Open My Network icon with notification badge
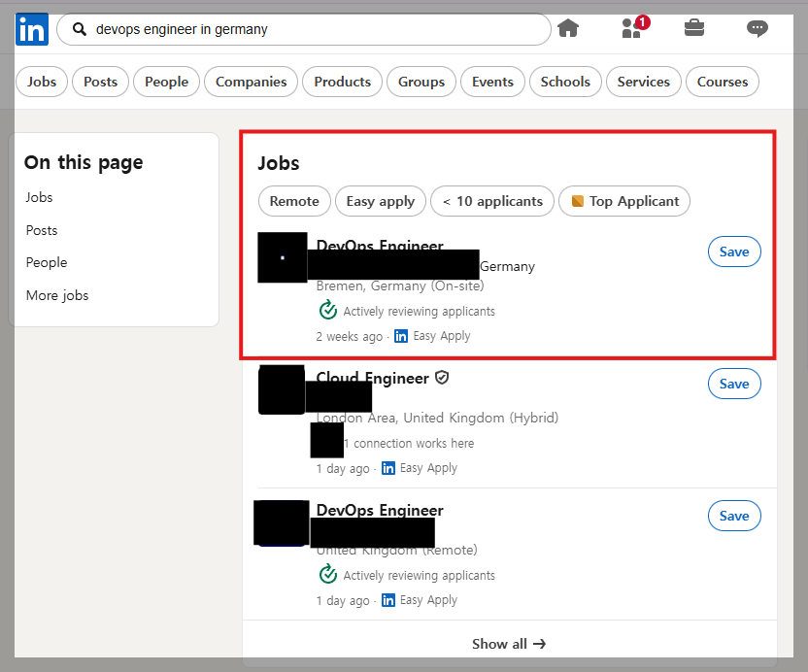 (635, 27)
